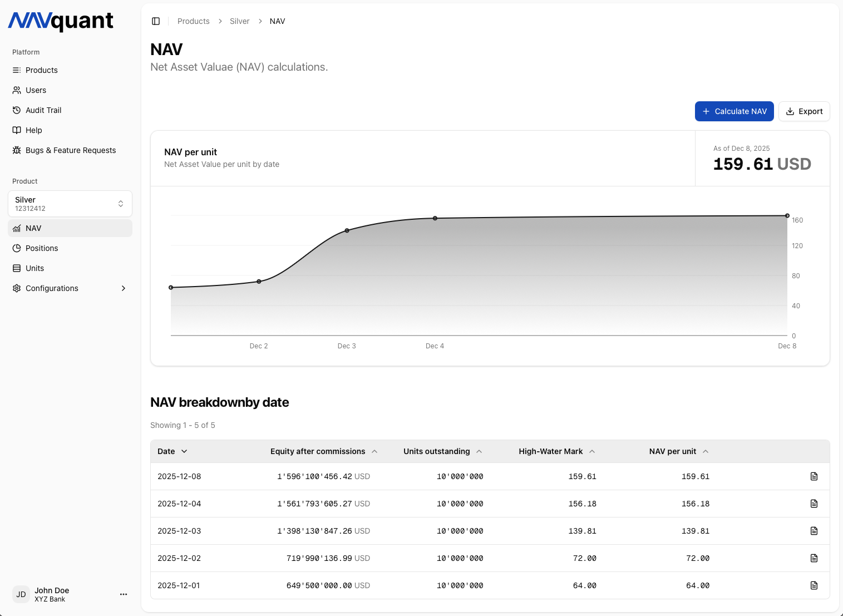
Task: Toggle Equity after commissions sort order
Action: (x=374, y=451)
